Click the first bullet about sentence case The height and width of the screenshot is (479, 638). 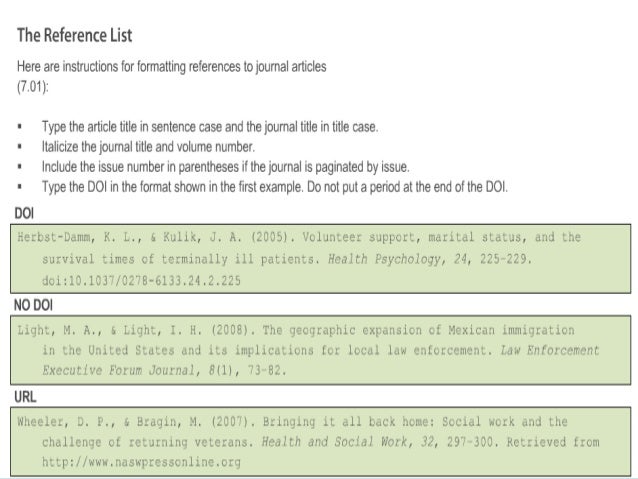point(210,127)
